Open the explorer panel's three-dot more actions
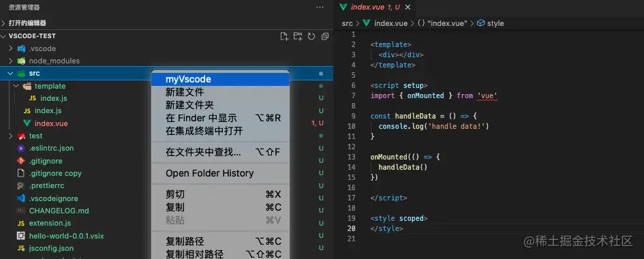 tap(320, 7)
